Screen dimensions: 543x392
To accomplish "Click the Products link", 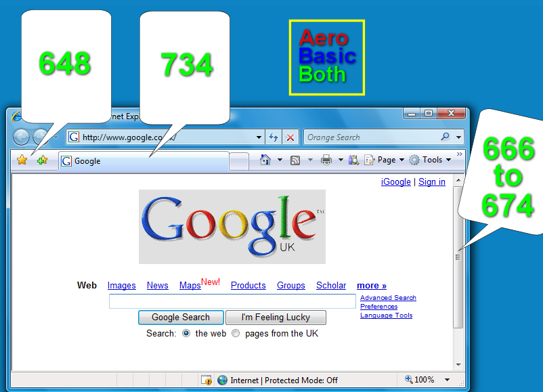I will tap(248, 285).
